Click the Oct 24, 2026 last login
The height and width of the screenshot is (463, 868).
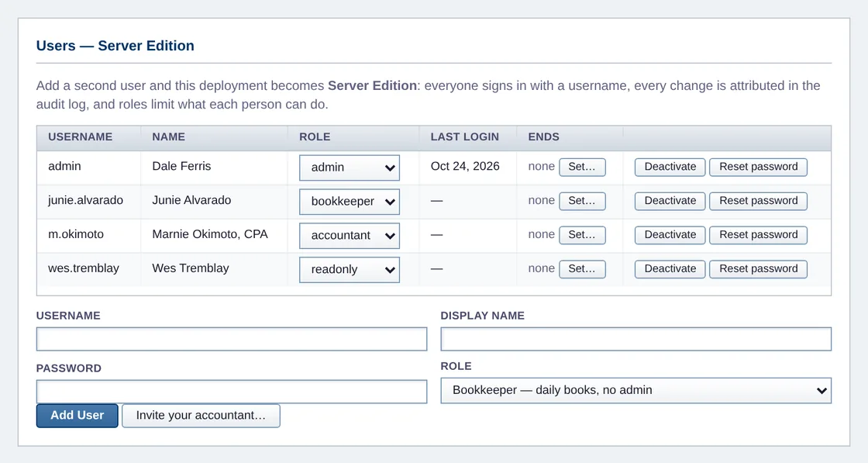(465, 166)
